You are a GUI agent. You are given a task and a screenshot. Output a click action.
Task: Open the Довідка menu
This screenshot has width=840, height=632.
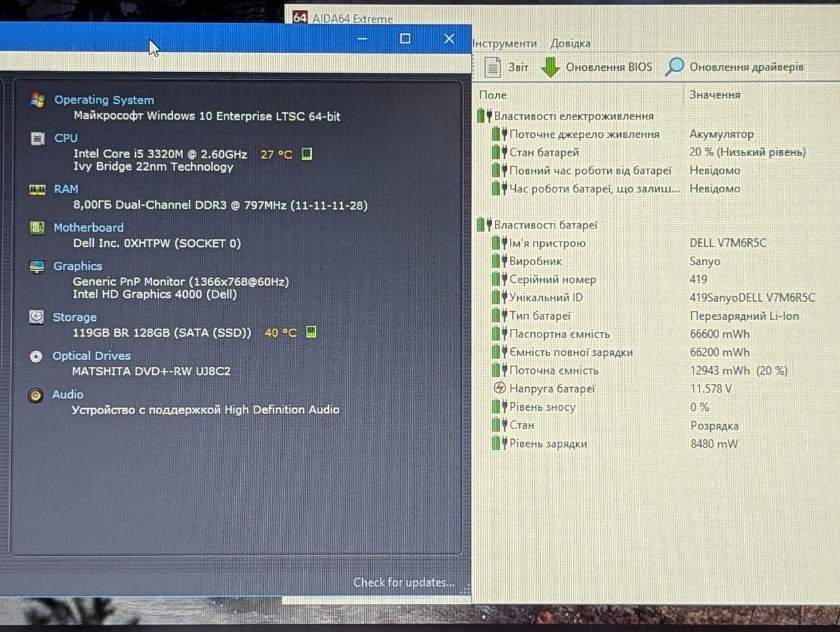pyautogui.click(x=570, y=43)
